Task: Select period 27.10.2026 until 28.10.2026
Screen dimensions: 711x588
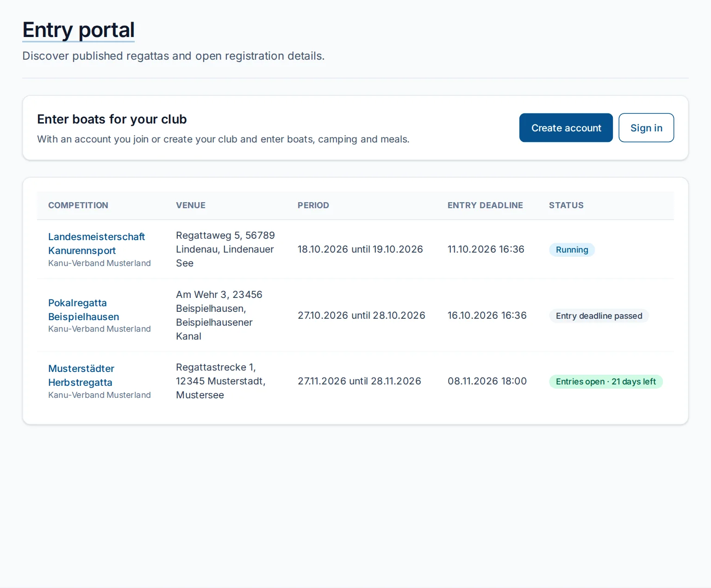Action: (x=362, y=316)
